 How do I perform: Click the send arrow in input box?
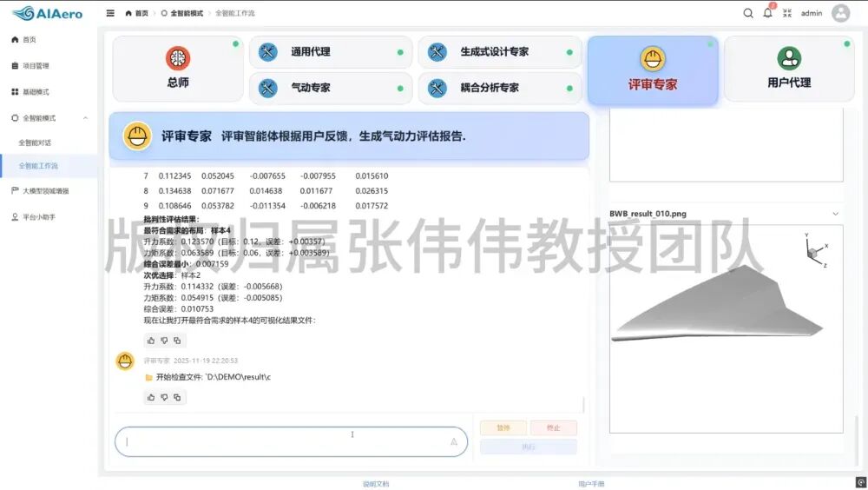click(x=453, y=441)
